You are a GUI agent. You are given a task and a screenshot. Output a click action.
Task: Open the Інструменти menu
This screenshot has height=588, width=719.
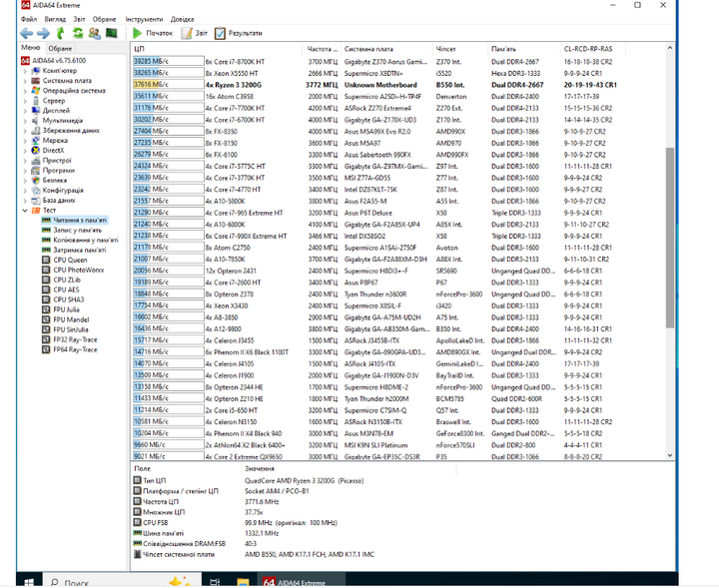click(x=144, y=19)
